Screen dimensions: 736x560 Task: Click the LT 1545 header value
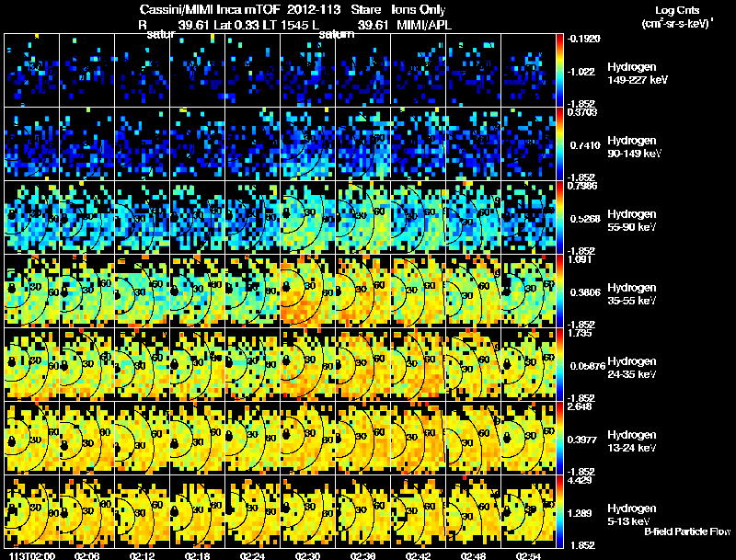(285, 25)
